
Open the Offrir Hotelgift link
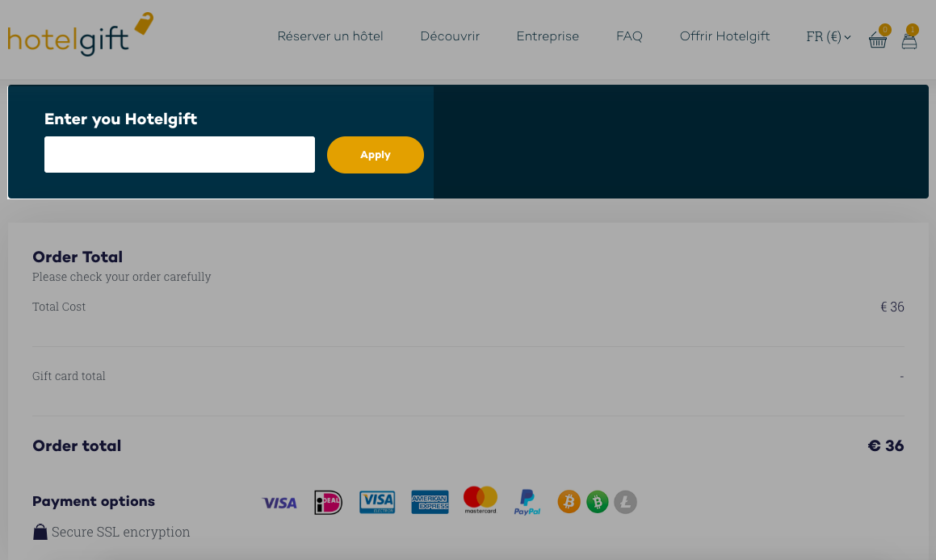click(x=724, y=36)
